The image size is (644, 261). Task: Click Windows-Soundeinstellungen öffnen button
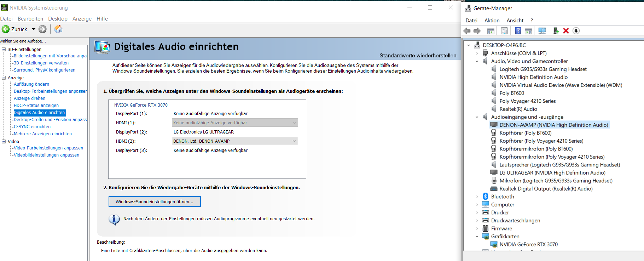tap(155, 202)
